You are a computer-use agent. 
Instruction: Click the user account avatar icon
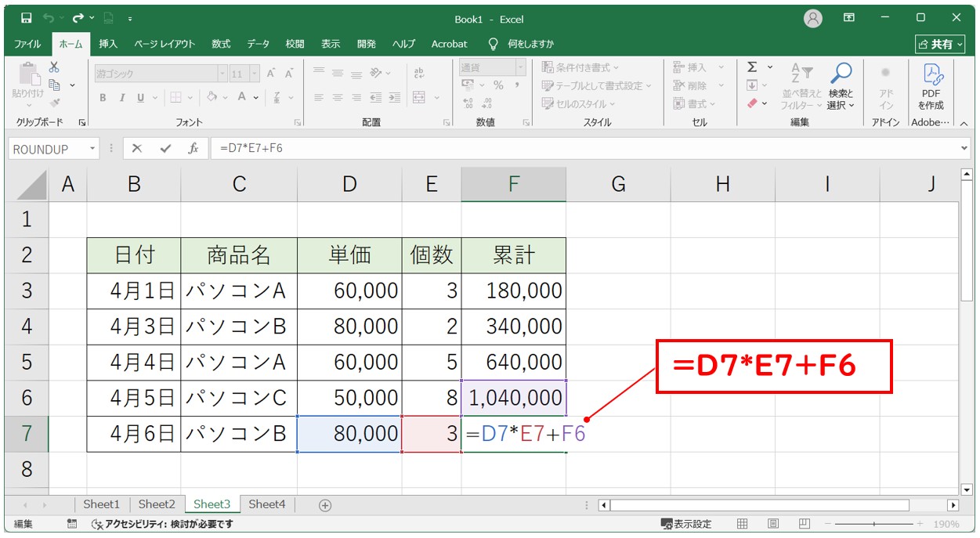click(813, 18)
